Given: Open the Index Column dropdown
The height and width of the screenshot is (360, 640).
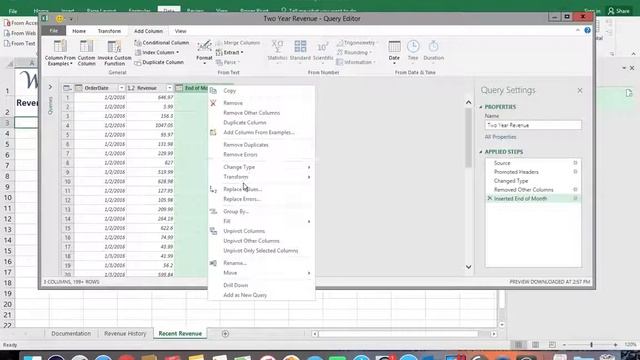Looking at the screenshot, I should [157, 52].
